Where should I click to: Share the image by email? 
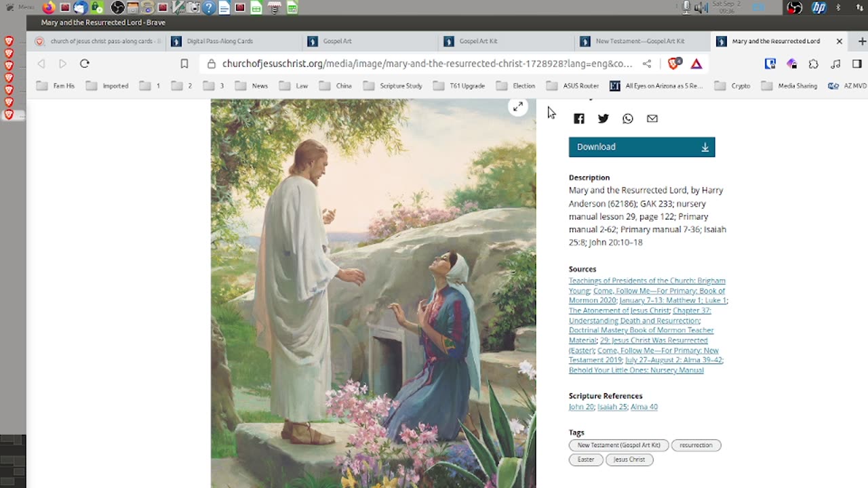pos(652,119)
